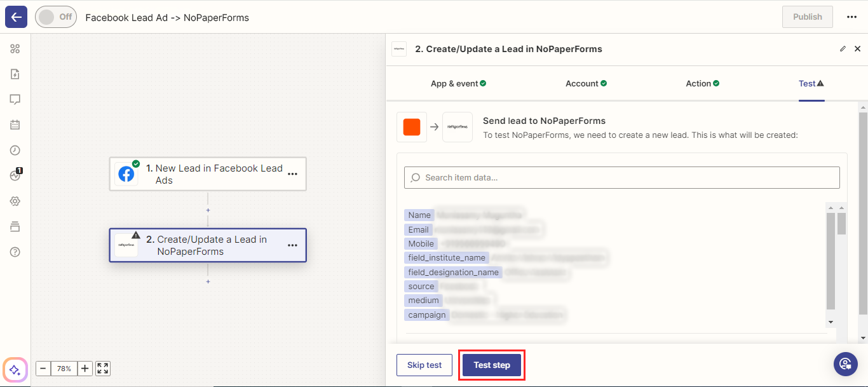Image resolution: width=868 pixels, height=387 pixels.
Task: Open the Zap details file icon
Action: (x=15, y=74)
